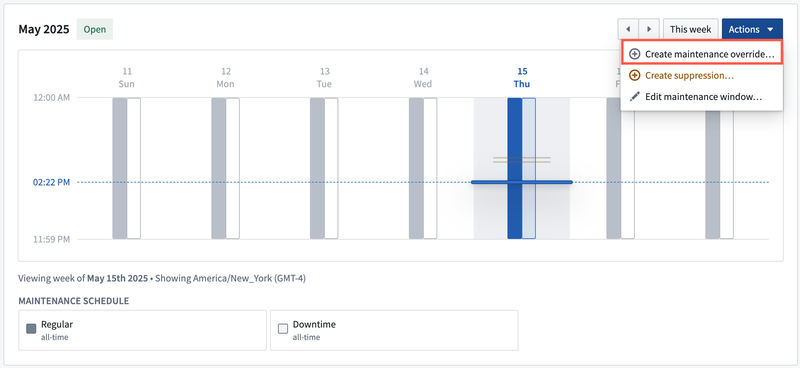
Task: Toggle the Regular schedule checkbox
Action: [x=31, y=329]
